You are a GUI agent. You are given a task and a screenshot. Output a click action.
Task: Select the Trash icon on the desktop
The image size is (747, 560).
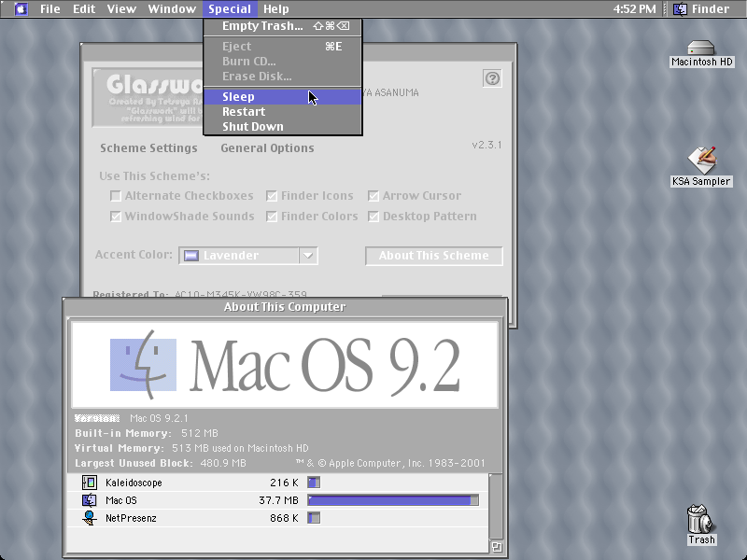click(x=700, y=519)
